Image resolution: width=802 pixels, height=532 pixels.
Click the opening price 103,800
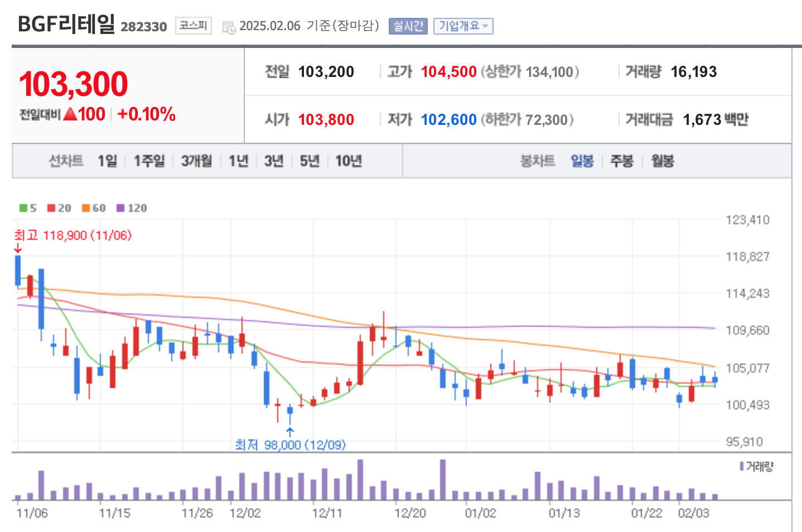(x=326, y=120)
